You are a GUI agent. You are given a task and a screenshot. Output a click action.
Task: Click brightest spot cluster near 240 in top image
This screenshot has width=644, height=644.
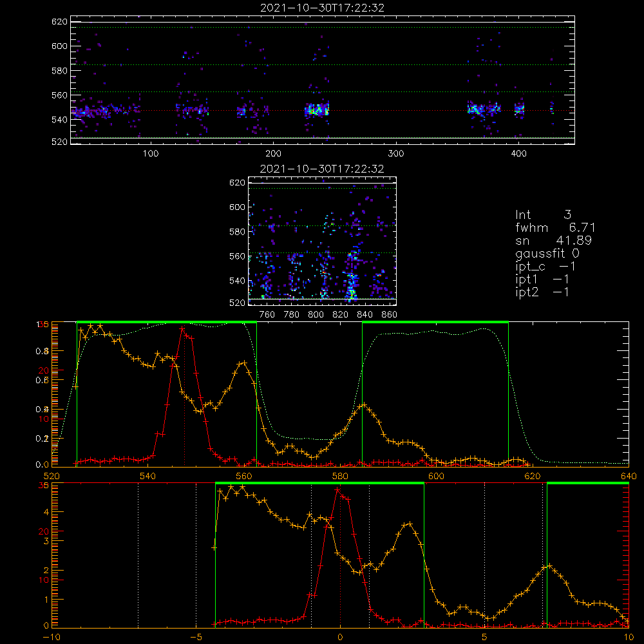[x=317, y=110]
